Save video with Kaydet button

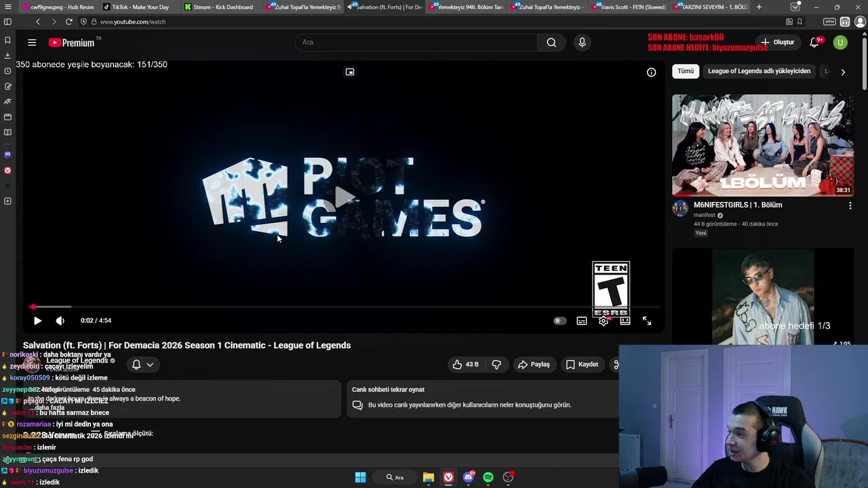coord(583,365)
